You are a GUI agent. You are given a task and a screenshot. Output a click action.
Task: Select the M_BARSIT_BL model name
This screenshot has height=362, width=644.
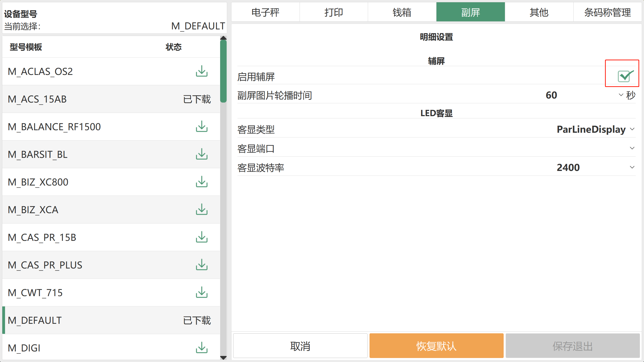38,155
